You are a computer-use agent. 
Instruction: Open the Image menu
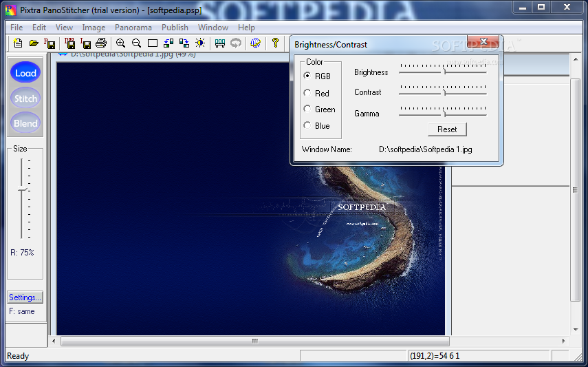pos(94,28)
